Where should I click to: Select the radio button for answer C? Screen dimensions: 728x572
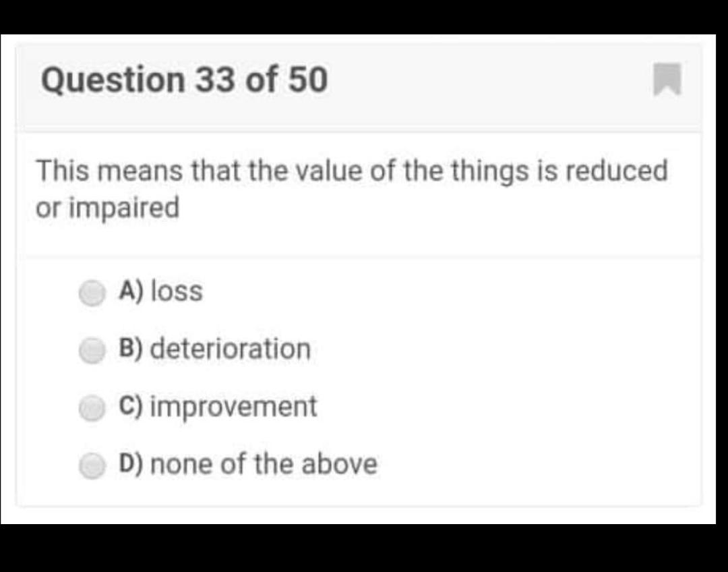(x=92, y=407)
